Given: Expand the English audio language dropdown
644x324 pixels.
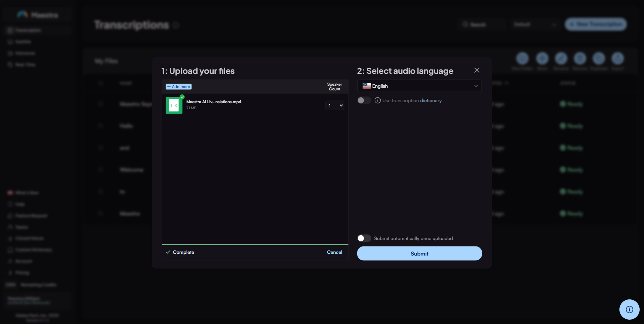Looking at the screenshot, I should click(419, 86).
